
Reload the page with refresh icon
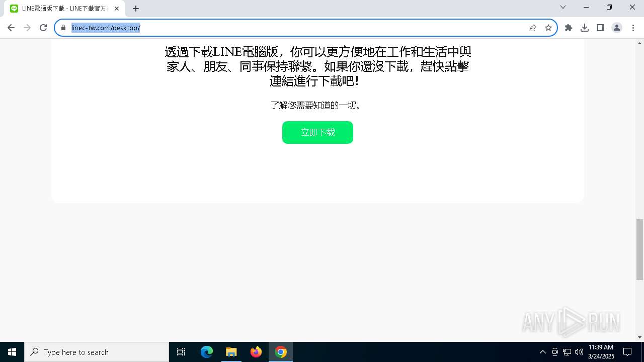43,28
